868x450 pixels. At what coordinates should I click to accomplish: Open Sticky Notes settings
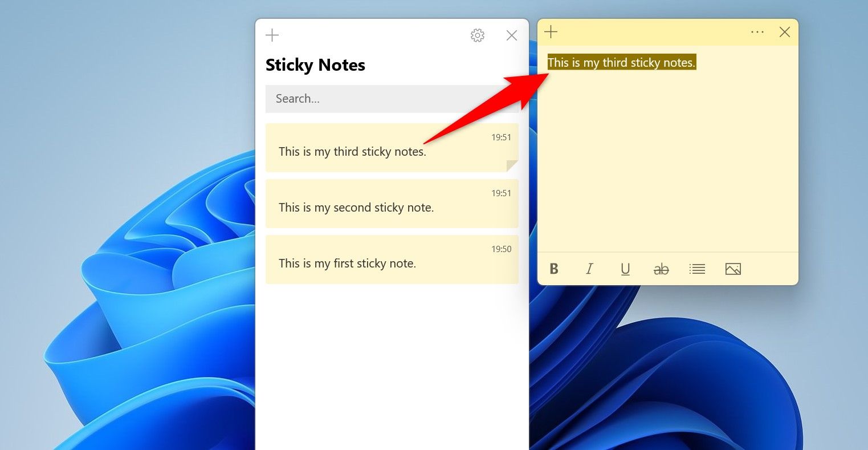click(477, 35)
